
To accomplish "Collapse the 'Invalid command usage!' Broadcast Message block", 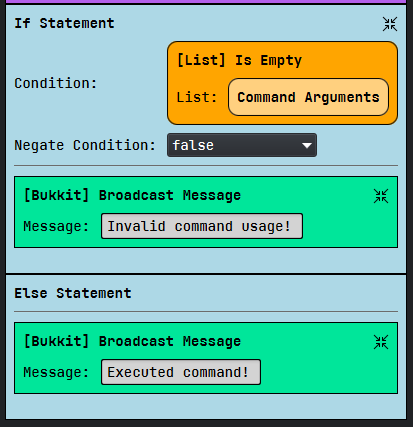I will tap(381, 196).
